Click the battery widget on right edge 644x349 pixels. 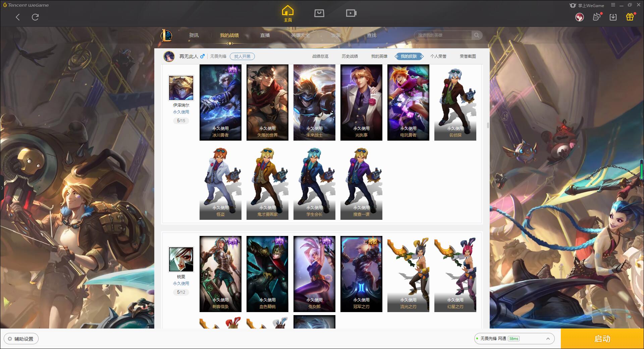tap(642, 169)
